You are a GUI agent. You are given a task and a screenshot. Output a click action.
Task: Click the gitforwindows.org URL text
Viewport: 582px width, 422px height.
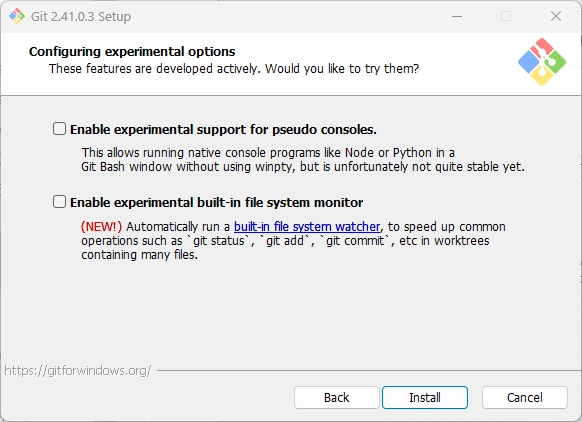click(78, 370)
